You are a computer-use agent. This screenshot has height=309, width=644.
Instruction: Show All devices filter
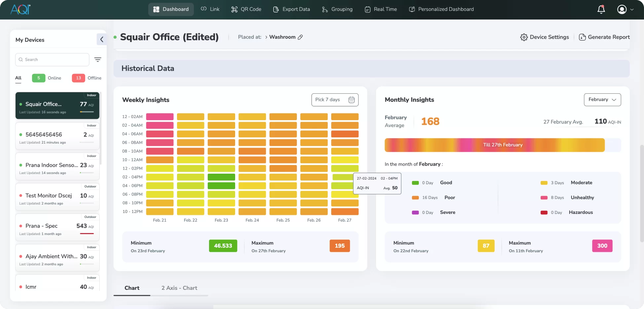point(18,78)
